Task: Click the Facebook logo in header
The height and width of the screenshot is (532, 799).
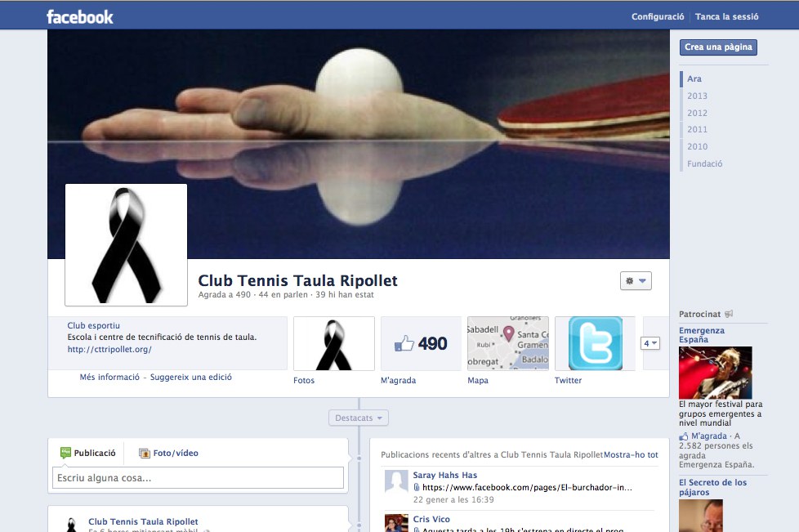Action: [x=80, y=16]
